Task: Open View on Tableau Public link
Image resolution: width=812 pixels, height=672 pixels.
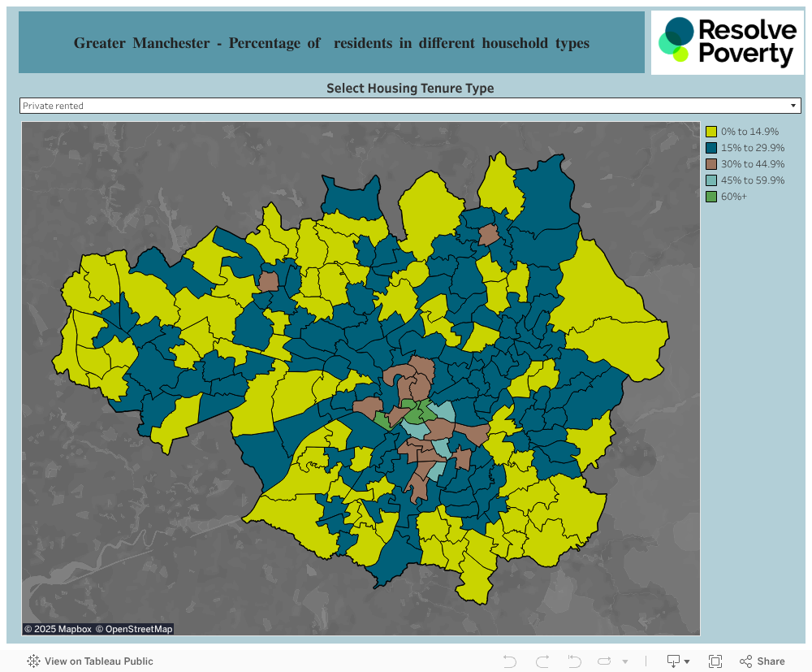Action: (x=98, y=661)
